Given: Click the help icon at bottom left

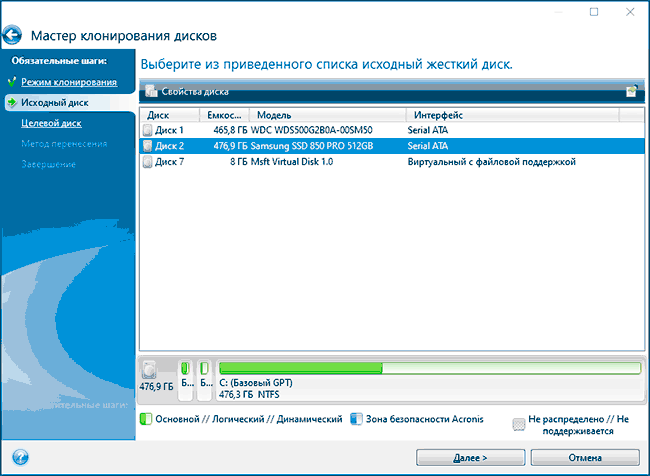Looking at the screenshot, I should (x=20, y=457).
